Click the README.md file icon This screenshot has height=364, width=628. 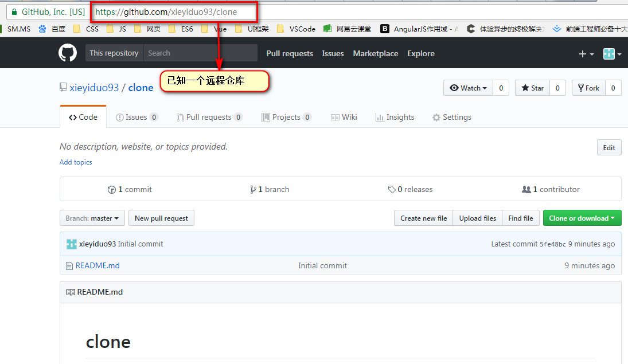(x=69, y=266)
